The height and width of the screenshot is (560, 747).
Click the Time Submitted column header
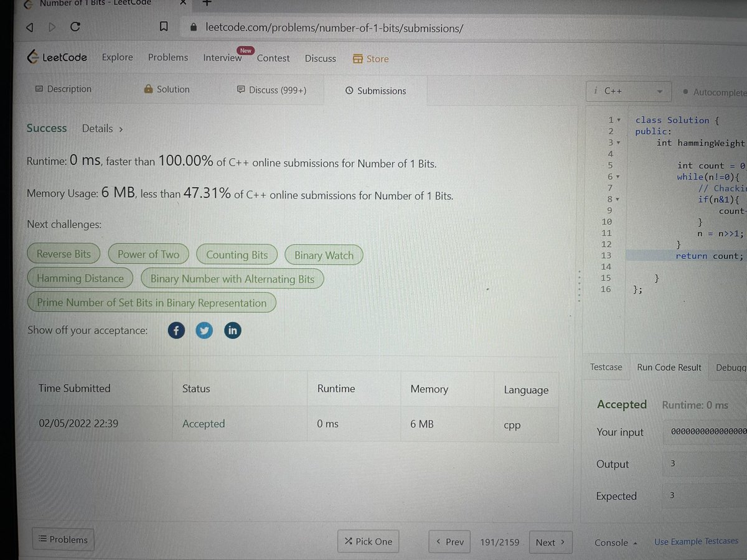(74, 388)
